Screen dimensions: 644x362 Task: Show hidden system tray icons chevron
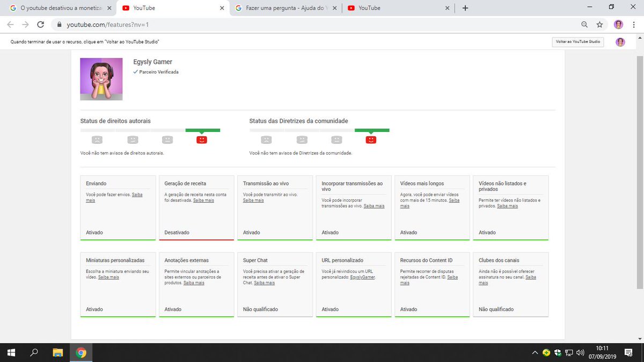pos(535,352)
